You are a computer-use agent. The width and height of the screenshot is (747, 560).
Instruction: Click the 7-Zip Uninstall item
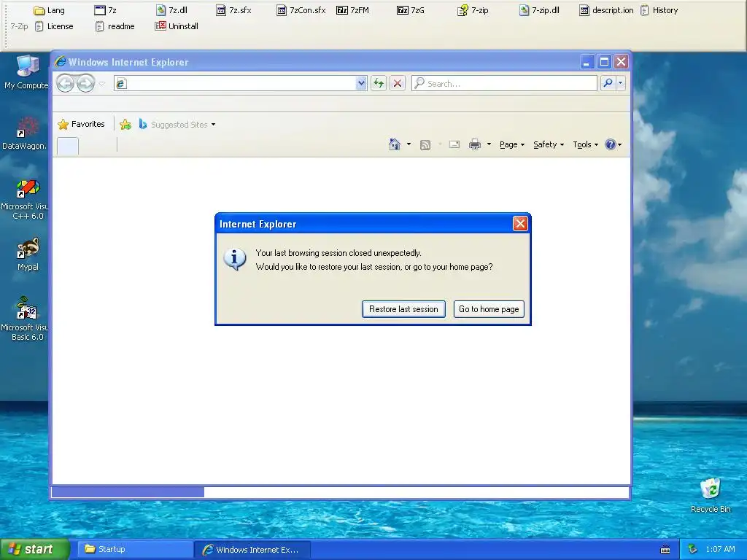click(177, 26)
